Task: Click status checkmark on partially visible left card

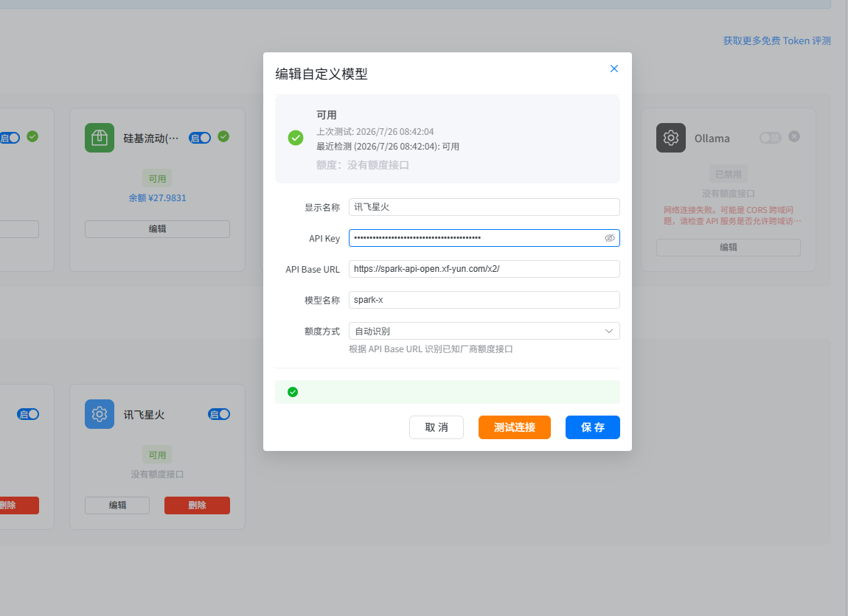Action: coord(32,136)
